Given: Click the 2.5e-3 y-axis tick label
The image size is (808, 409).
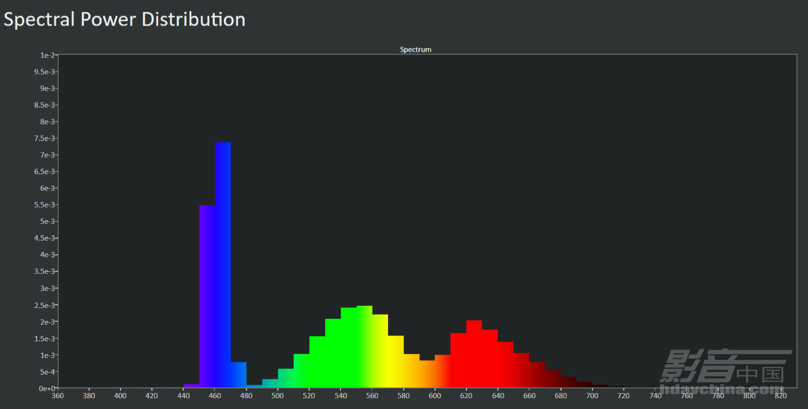Looking at the screenshot, I should (x=45, y=305).
